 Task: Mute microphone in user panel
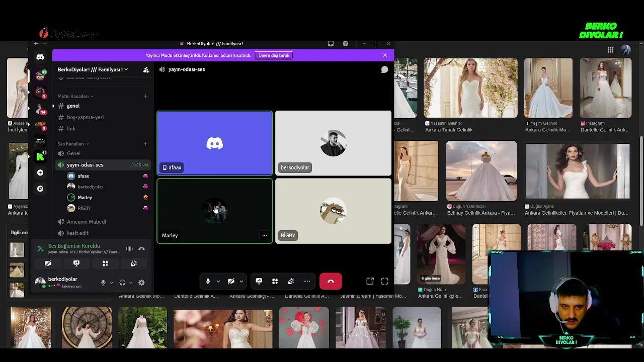click(103, 283)
